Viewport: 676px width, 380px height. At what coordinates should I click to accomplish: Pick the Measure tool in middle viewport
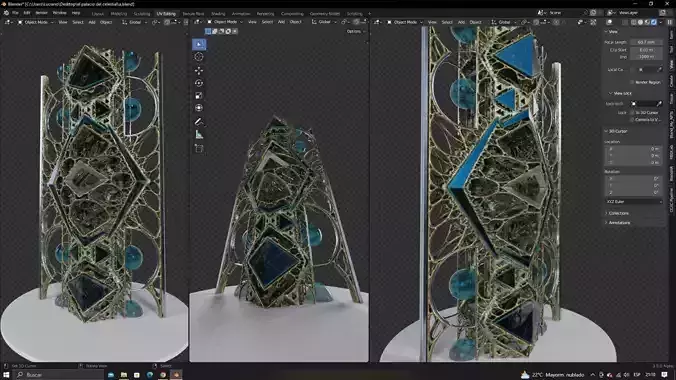pyautogui.click(x=199, y=135)
